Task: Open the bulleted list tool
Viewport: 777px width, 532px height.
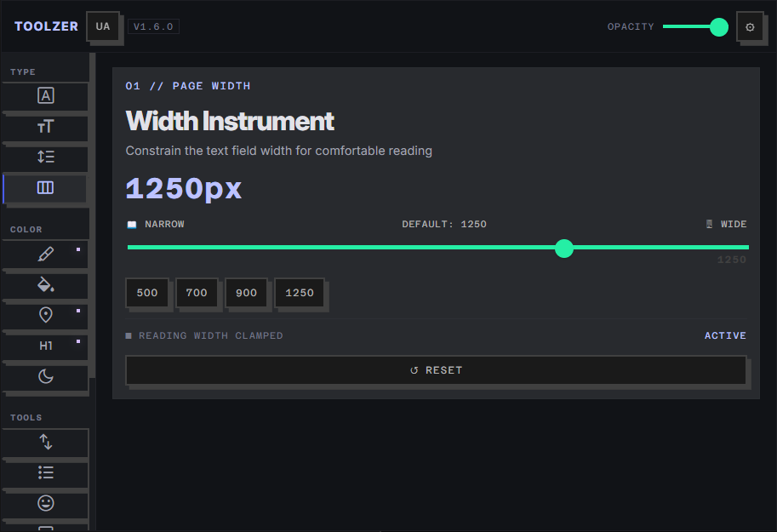Action: [x=45, y=473]
